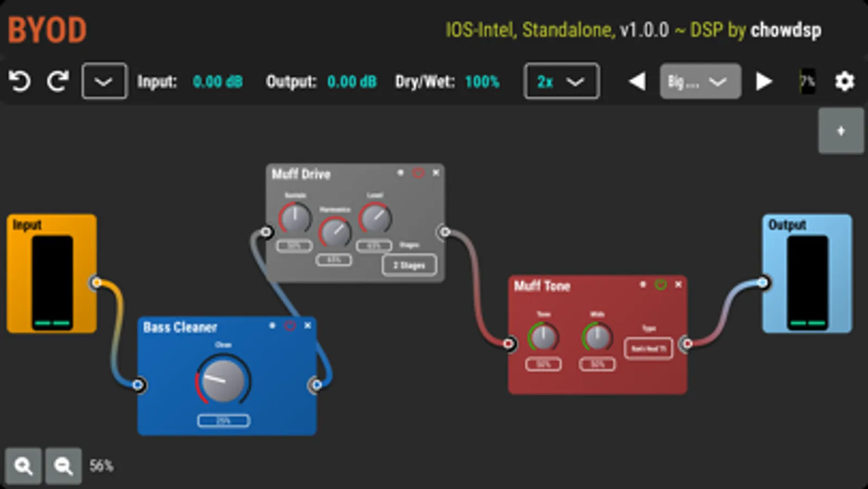
Task: Click the CPU usage percent meter
Action: 807,81
